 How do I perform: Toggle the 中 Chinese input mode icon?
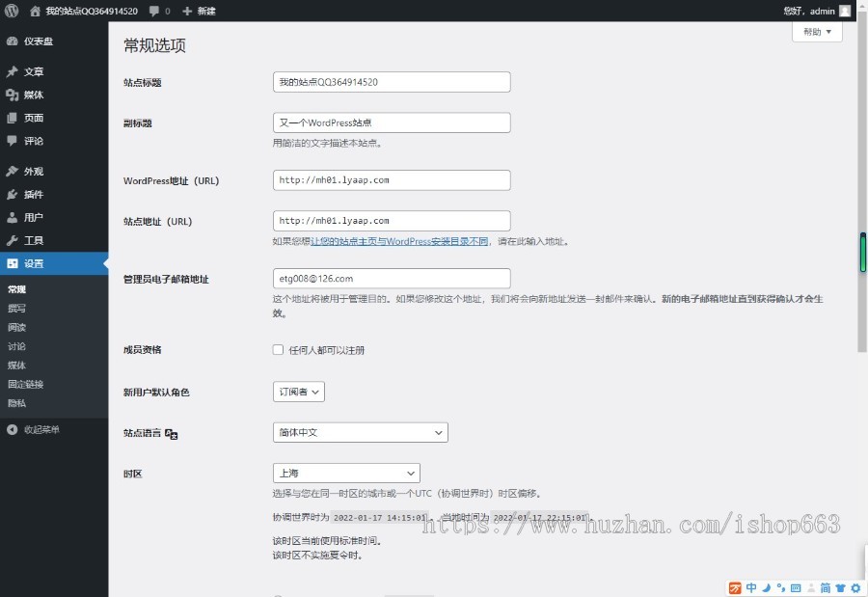tap(751, 587)
